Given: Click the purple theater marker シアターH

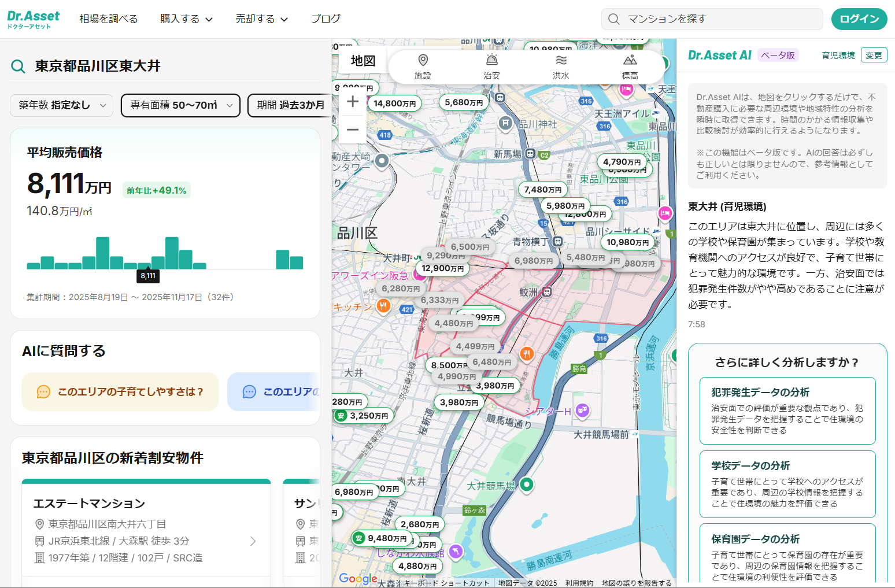Looking at the screenshot, I should (x=582, y=411).
